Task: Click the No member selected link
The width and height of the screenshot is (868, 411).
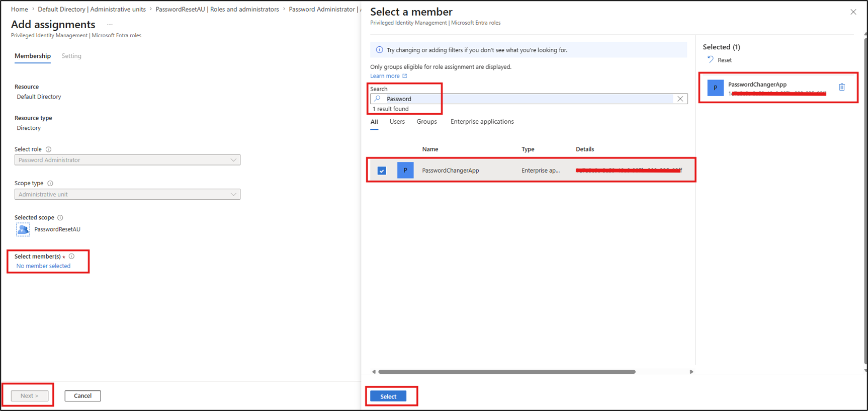Action: [x=43, y=266]
